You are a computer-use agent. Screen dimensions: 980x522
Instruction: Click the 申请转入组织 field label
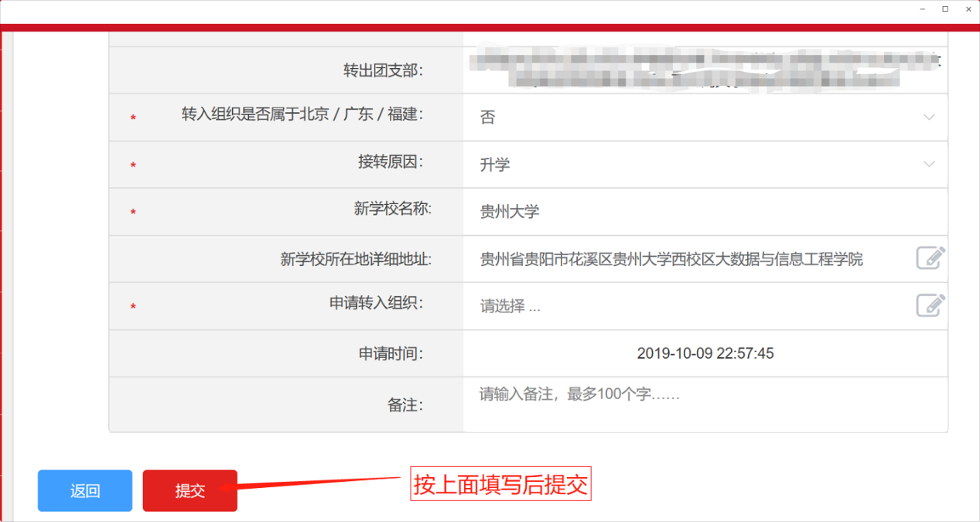(376, 304)
